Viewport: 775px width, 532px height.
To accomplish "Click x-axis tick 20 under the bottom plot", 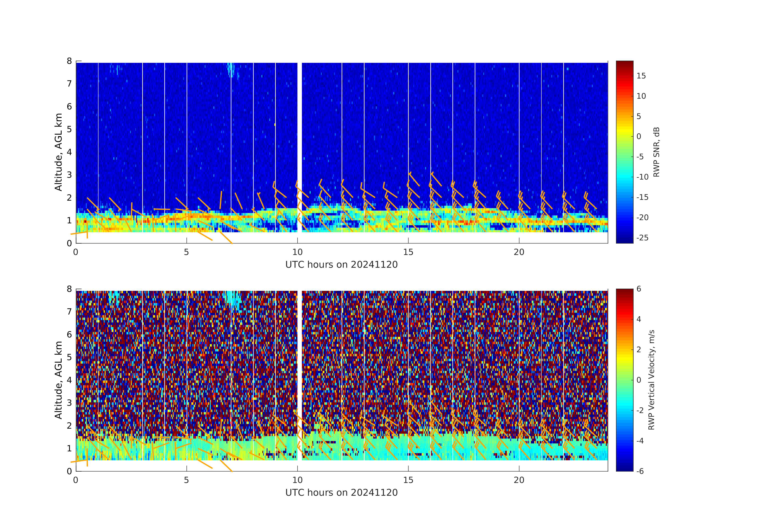I will coord(519,480).
